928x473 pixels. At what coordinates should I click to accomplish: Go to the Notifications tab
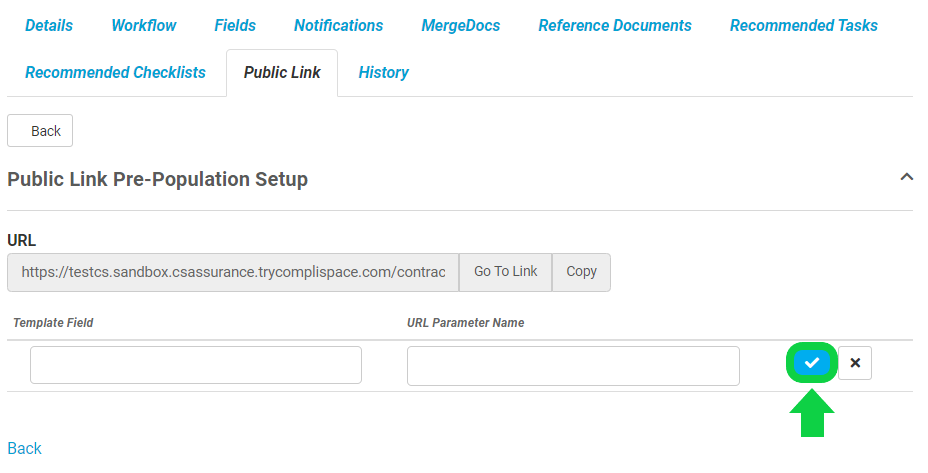(339, 25)
